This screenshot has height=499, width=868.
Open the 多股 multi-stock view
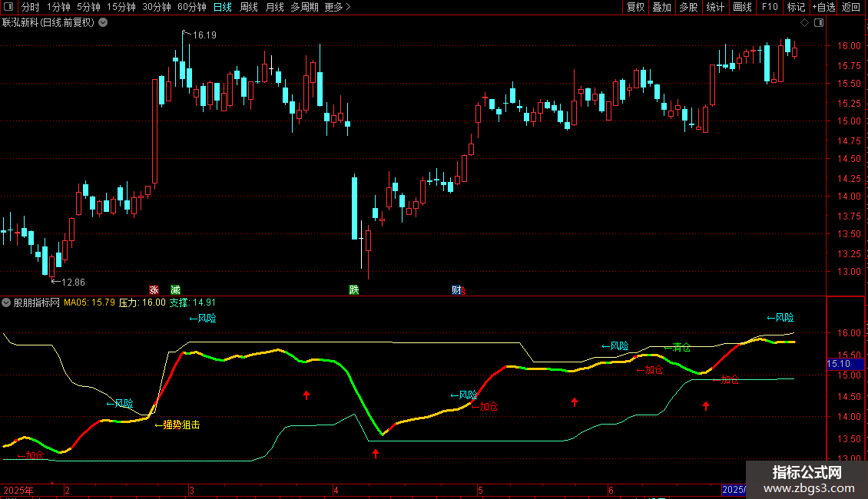click(688, 7)
